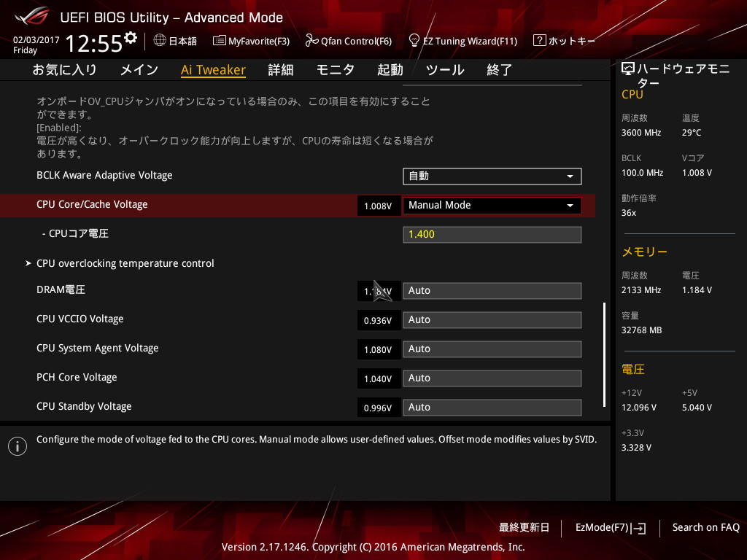Select the PCH Core Voltage label
Viewport: 747px width, 560px height.
pyautogui.click(x=77, y=377)
